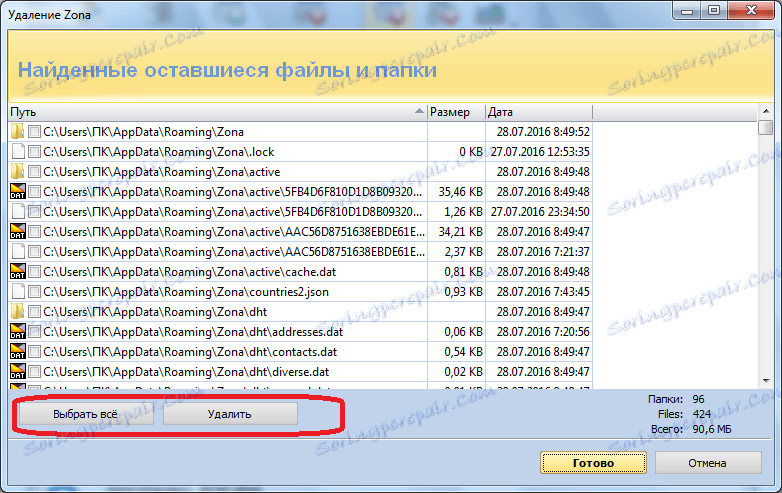
Task: Close the Удаление Zona window
Action: pyautogui.click(x=752, y=10)
